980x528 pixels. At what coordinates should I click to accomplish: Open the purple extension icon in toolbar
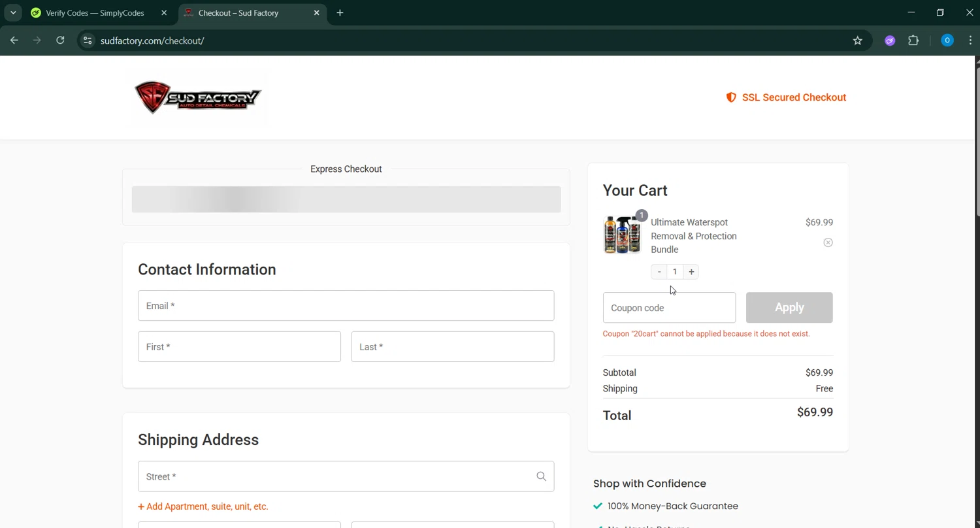coord(890,41)
